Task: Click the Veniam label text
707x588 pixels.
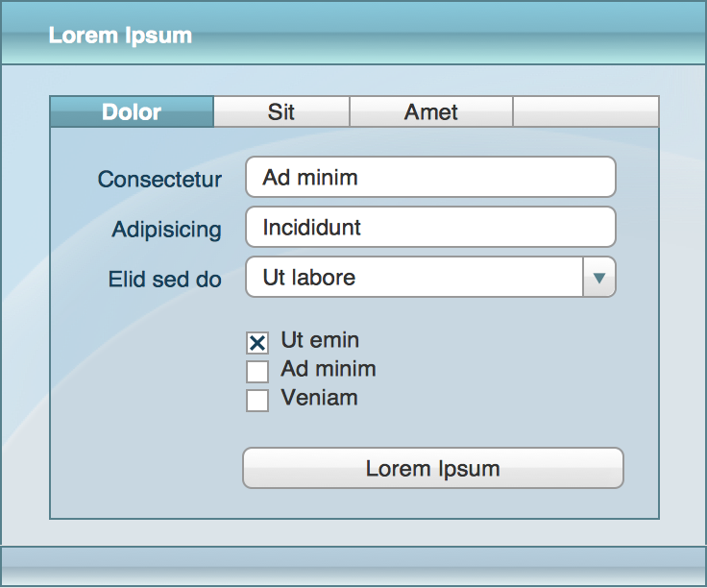Action: (x=319, y=398)
